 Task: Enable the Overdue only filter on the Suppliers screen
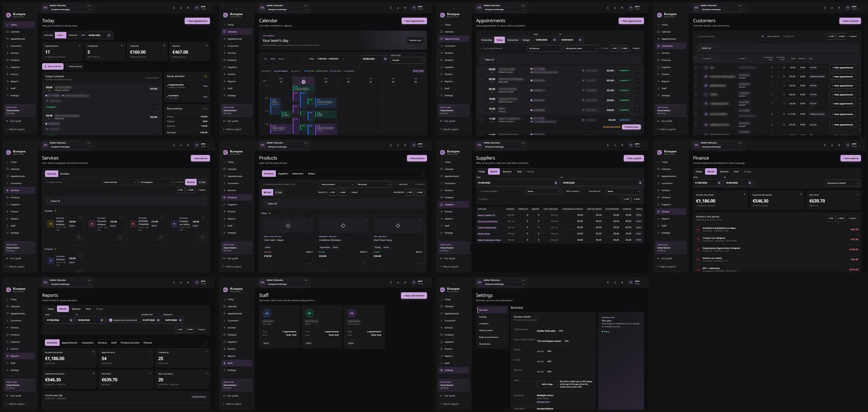tap(594, 192)
